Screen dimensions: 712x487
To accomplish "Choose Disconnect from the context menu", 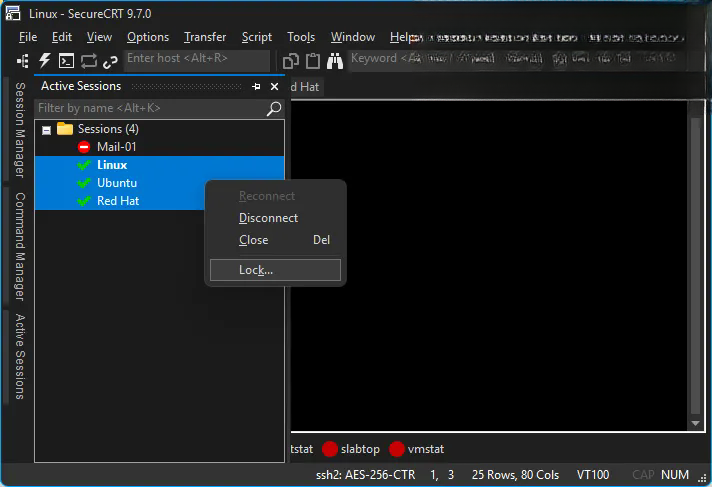I will [x=275, y=218].
